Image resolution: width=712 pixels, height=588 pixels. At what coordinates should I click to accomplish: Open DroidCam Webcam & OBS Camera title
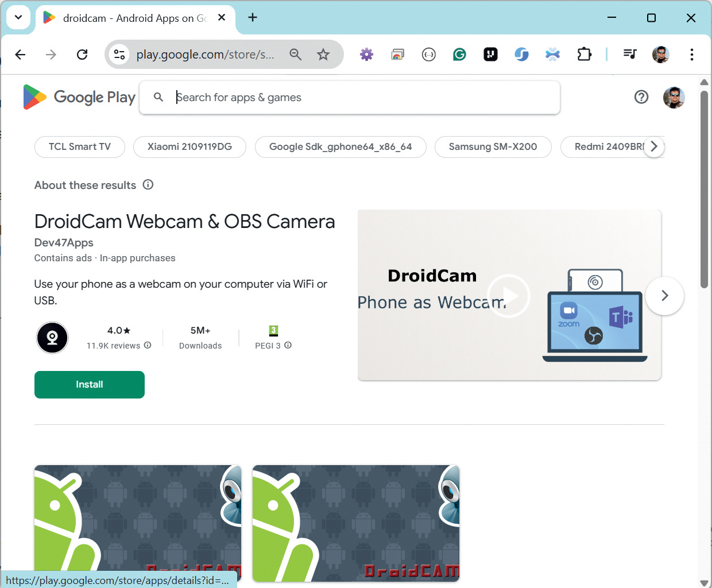[184, 222]
